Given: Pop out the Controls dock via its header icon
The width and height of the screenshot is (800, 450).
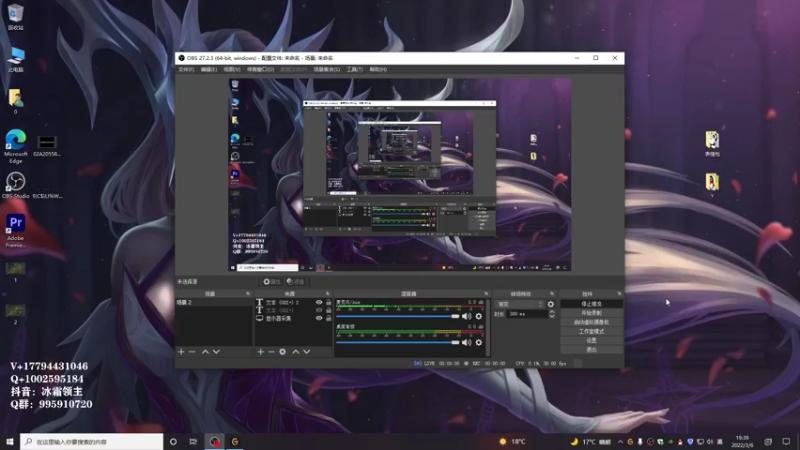Looking at the screenshot, I should click(619, 294).
